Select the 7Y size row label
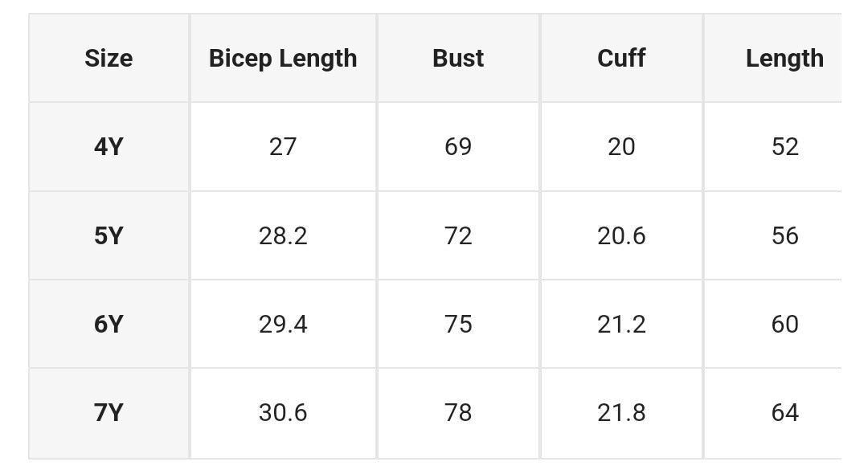The image size is (868, 470). point(108,413)
